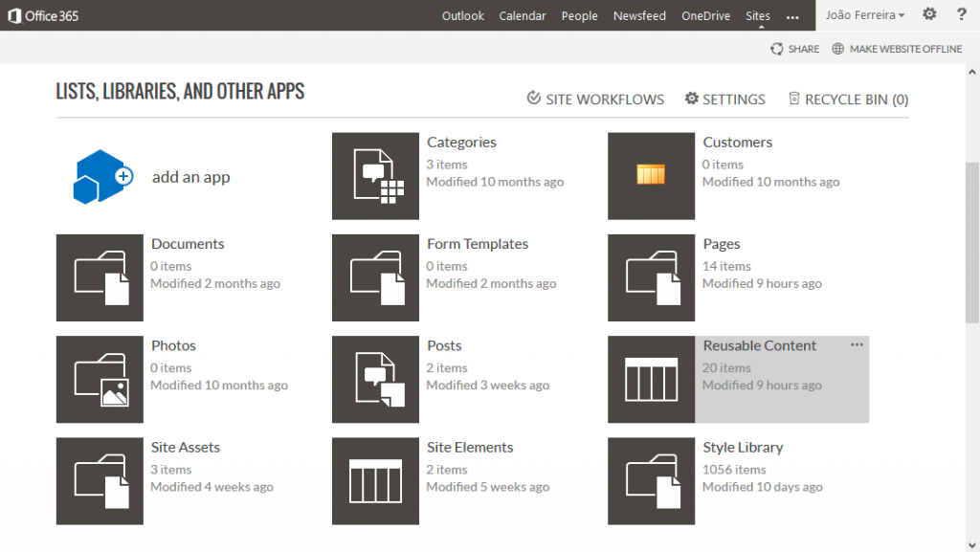The width and height of the screenshot is (980, 552).
Task: Open the settings gear in top bar
Action: [x=929, y=15]
